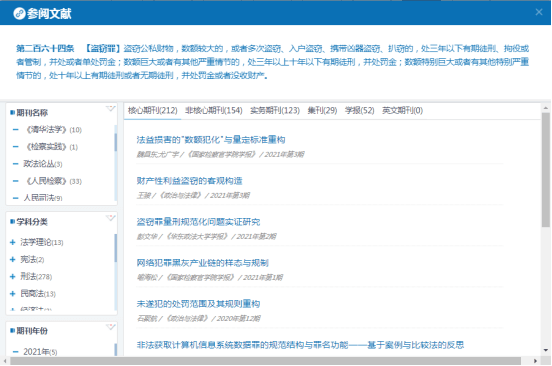Select the 英文期刊(0) tab

tap(402, 111)
